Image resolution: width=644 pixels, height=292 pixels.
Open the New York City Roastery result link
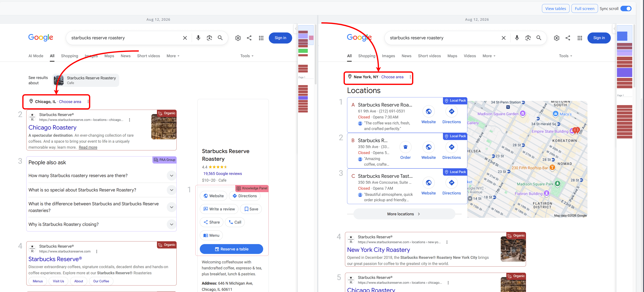pyautogui.click(x=378, y=250)
